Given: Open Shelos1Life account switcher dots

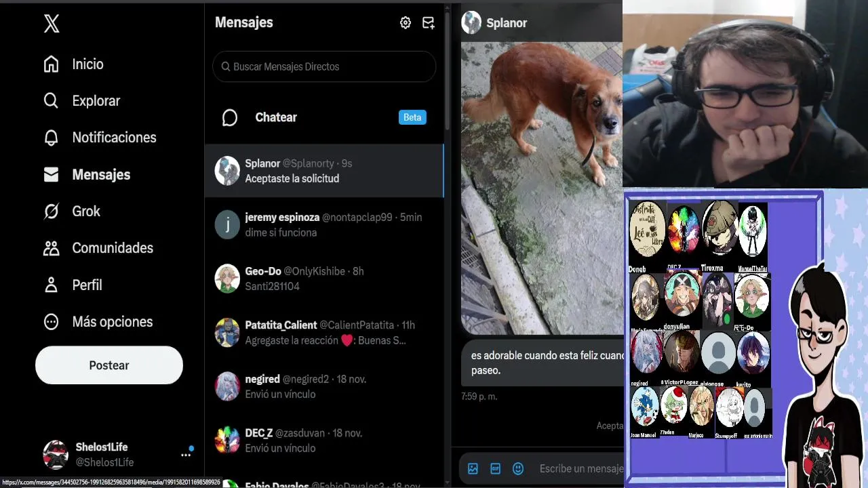Looking at the screenshot, I should (186, 455).
